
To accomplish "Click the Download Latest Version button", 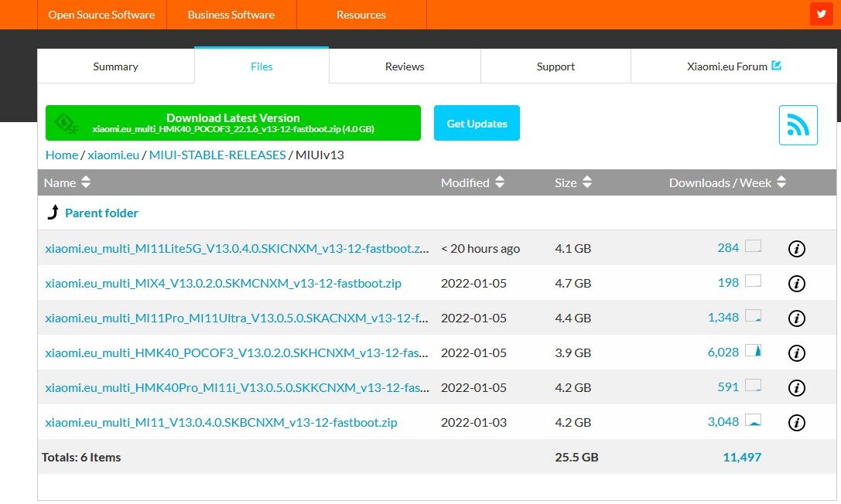I will coord(234,123).
